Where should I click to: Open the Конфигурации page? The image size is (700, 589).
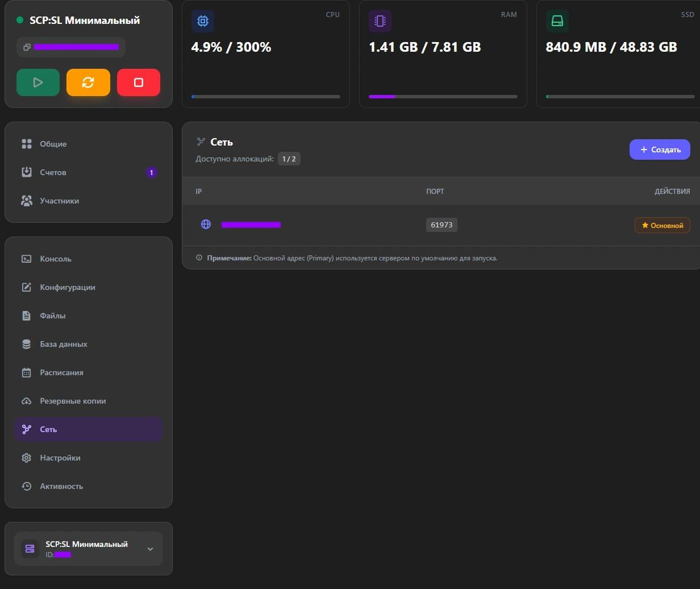89,287
